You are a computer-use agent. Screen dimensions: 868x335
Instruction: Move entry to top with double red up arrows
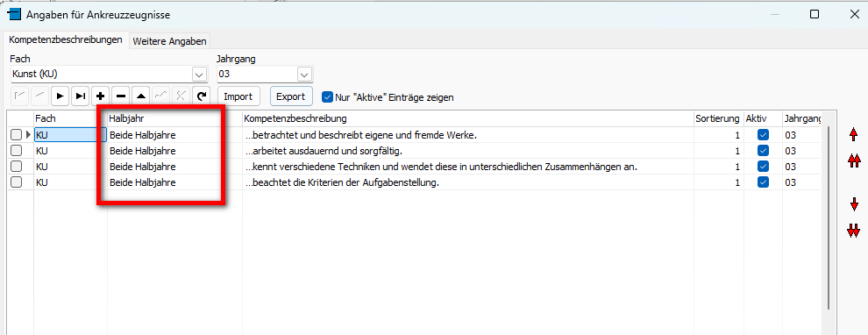coord(854,160)
